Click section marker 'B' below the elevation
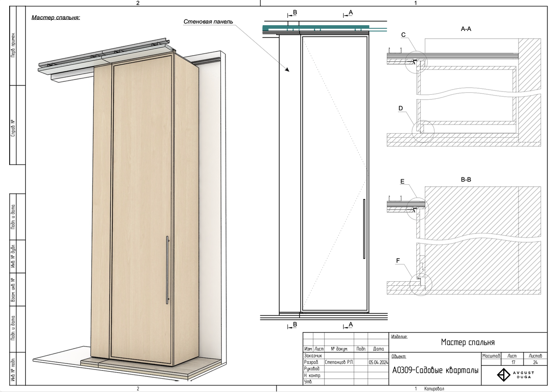552x392 pixels. coord(295,324)
